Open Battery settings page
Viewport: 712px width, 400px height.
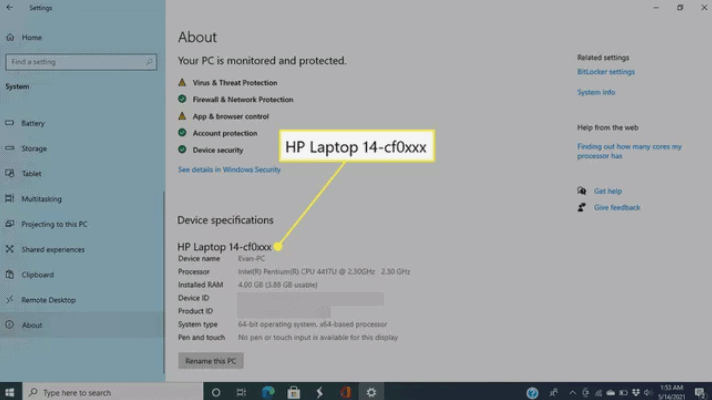(x=33, y=123)
